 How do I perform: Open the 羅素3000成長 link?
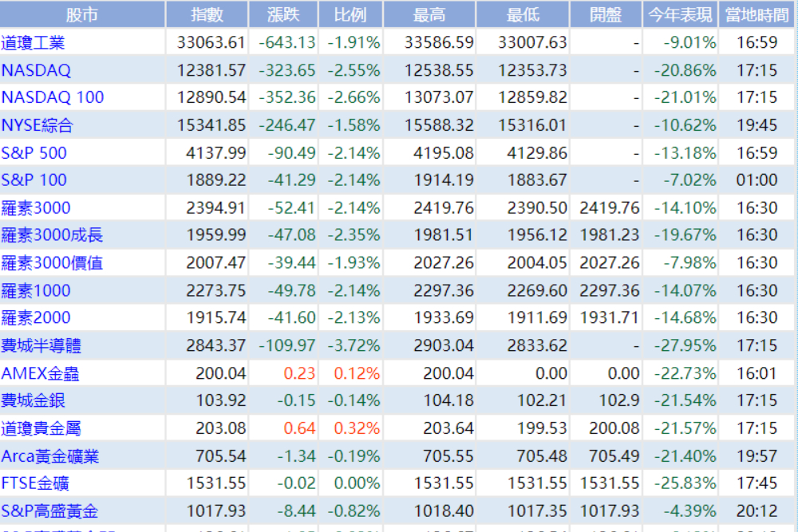[52, 235]
